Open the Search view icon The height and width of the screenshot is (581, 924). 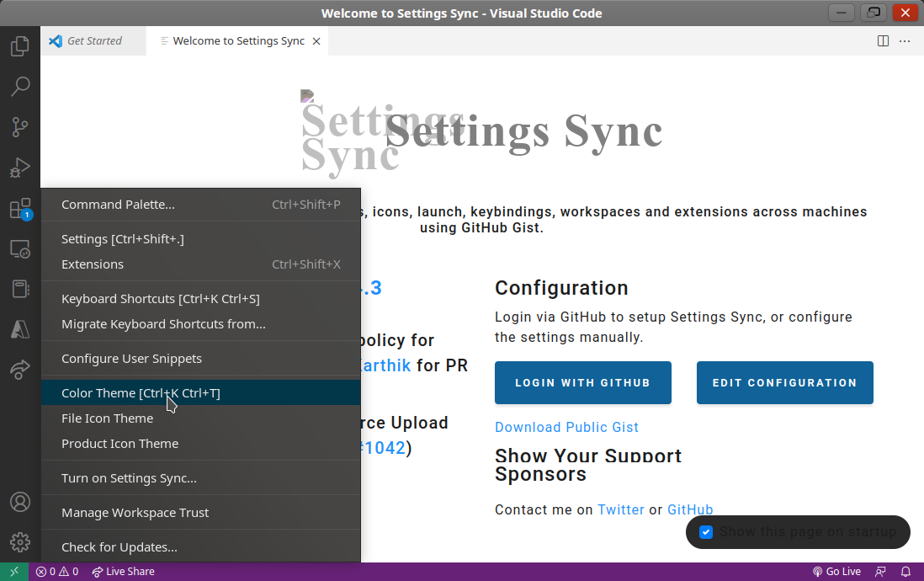click(20, 86)
